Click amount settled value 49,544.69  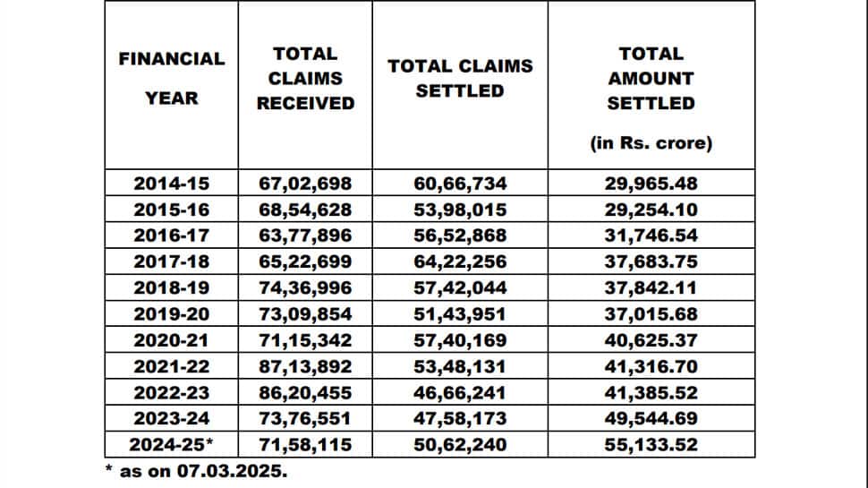pyautogui.click(x=651, y=418)
